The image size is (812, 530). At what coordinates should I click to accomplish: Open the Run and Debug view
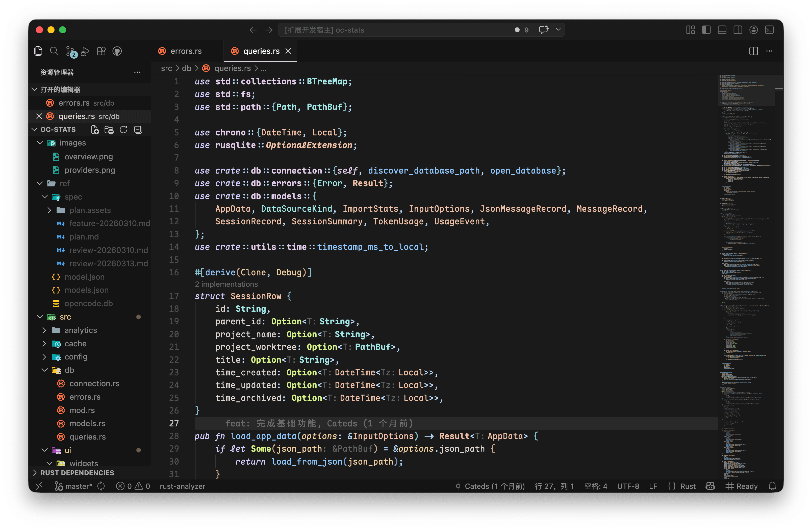pyautogui.click(x=85, y=51)
